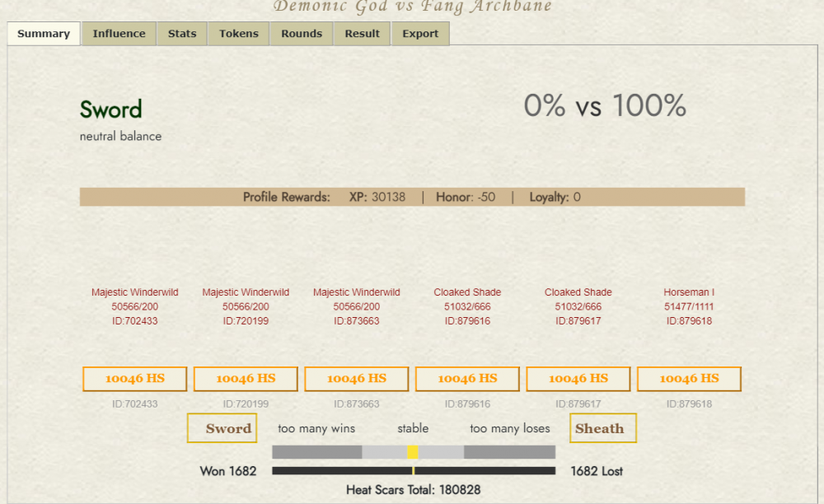The height and width of the screenshot is (504, 824).
Task: Click Cloaked Shade link with ID:879617
Action: pos(578,292)
